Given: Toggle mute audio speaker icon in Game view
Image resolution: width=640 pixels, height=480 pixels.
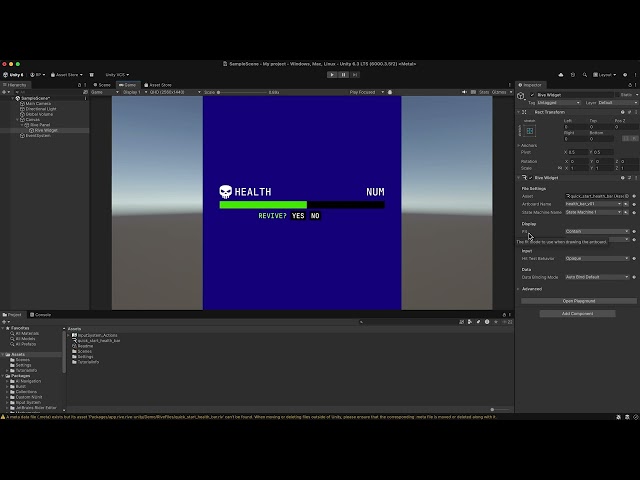Looking at the screenshot, I should tap(464, 92).
